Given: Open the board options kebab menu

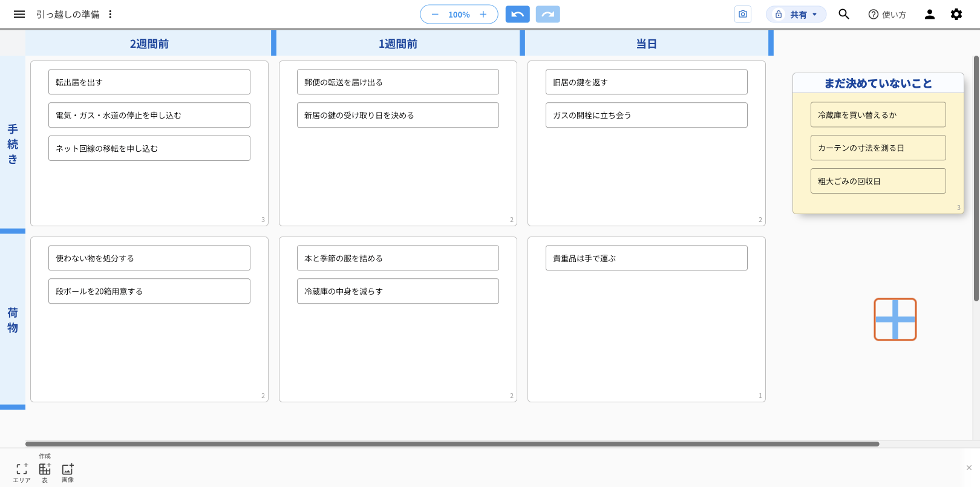Looking at the screenshot, I should [x=110, y=14].
